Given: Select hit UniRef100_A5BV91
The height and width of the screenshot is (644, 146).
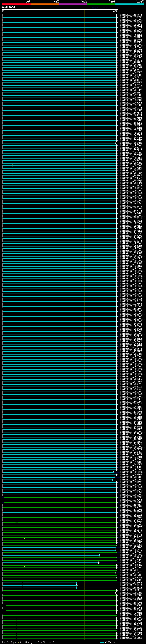Looking at the screenshot, I should click(131, 22).
